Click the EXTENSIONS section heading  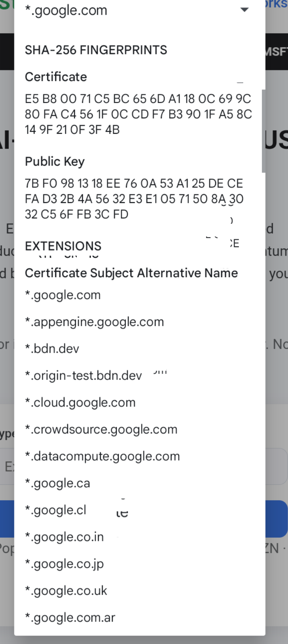pyautogui.click(x=63, y=246)
